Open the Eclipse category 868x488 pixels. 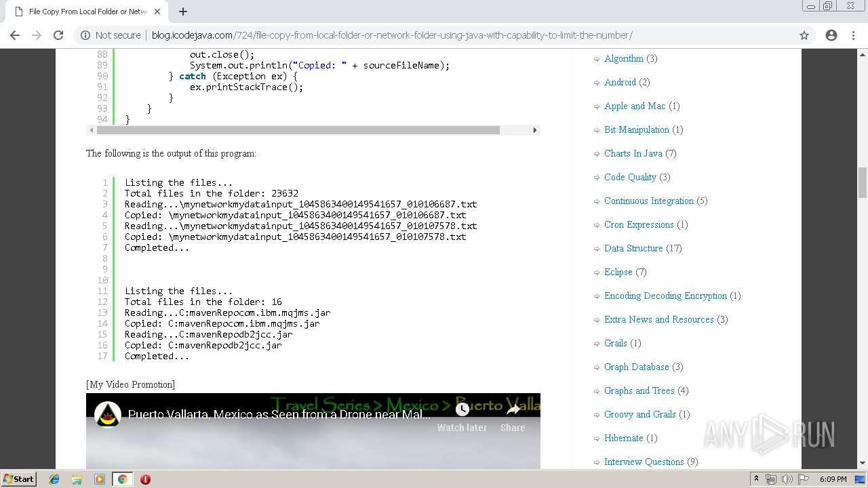point(618,272)
